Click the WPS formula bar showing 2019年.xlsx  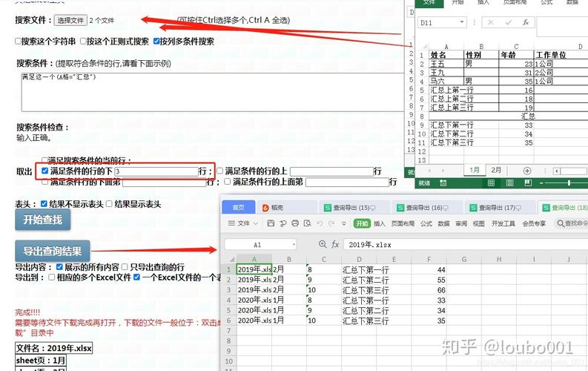pos(466,245)
